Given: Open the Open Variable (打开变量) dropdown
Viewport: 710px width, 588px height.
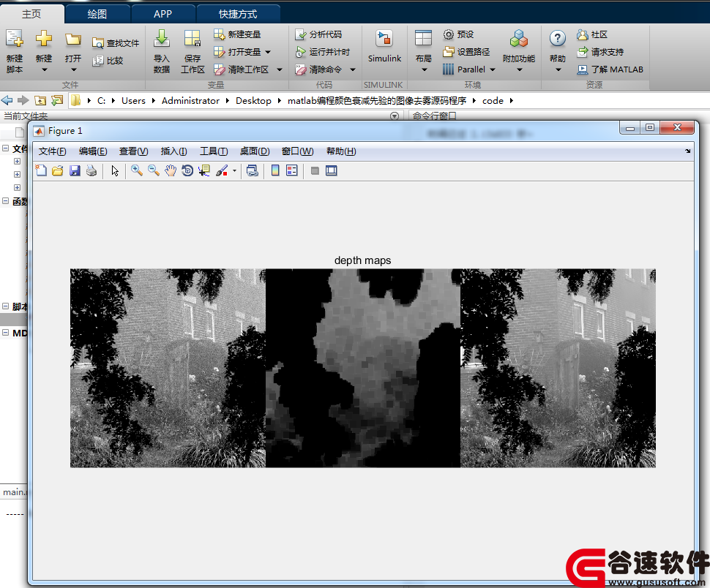Looking at the screenshot, I should (268, 52).
